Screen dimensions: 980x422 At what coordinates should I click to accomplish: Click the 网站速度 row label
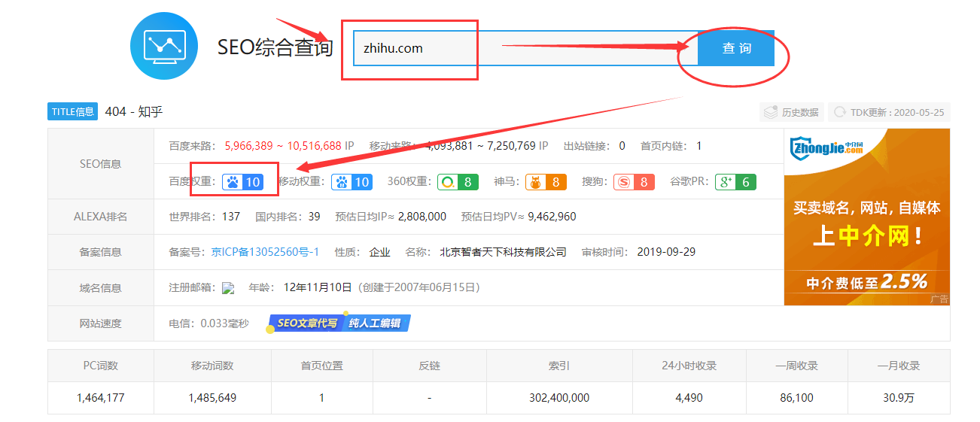point(100,323)
